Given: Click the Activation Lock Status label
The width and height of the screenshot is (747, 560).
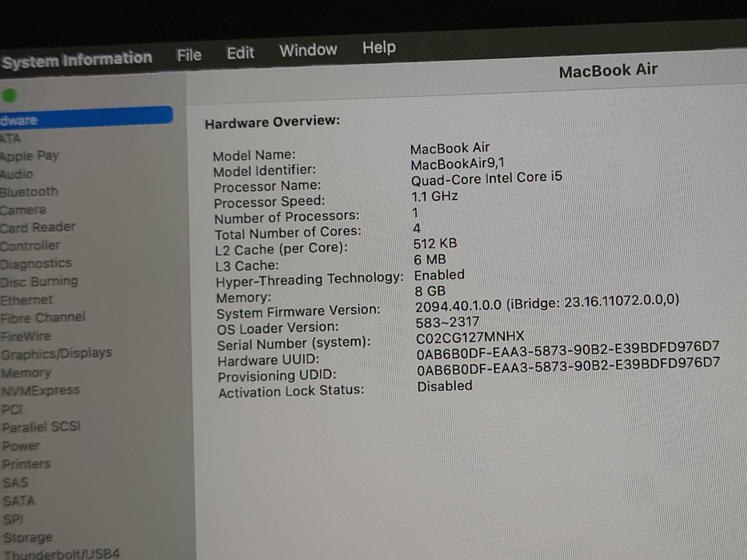Looking at the screenshot, I should pos(292,391).
